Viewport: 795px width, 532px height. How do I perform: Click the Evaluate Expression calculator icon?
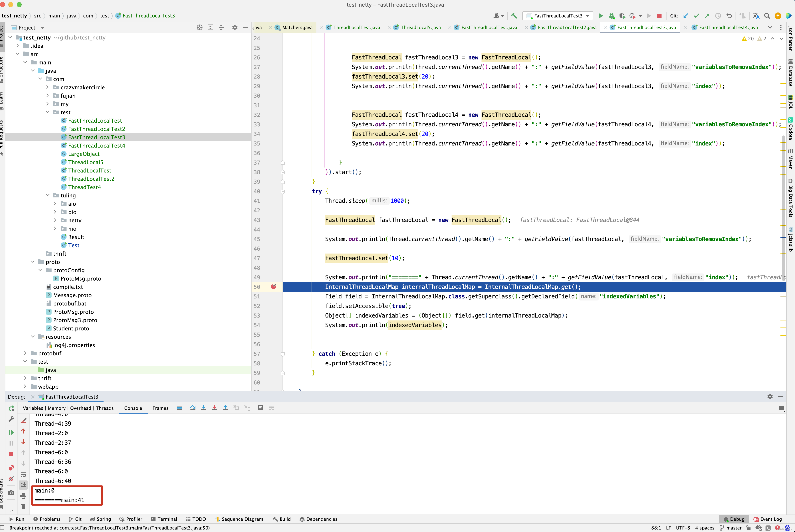click(x=261, y=408)
